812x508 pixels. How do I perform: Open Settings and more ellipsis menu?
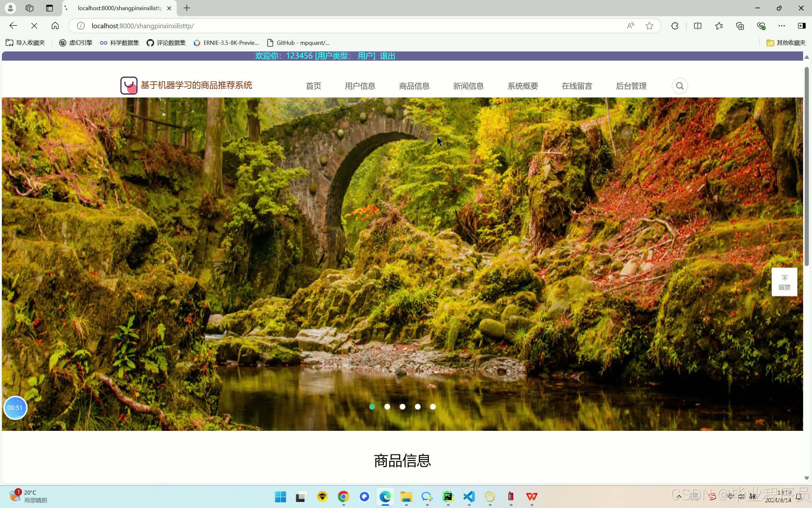782,26
